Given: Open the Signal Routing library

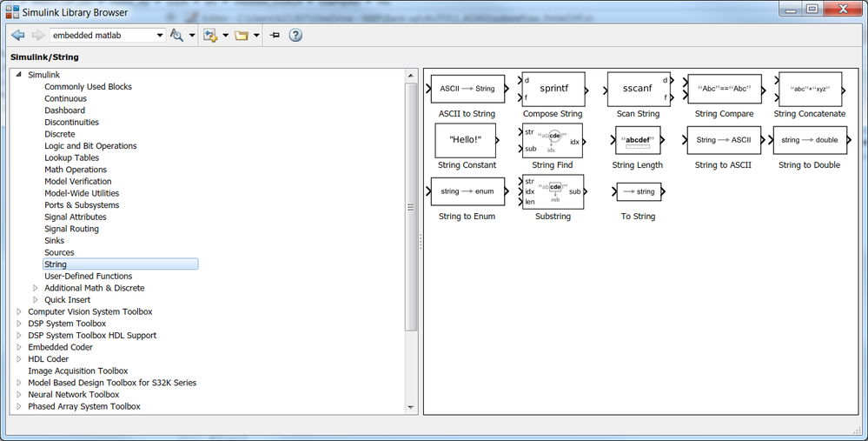Looking at the screenshot, I should click(71, 229).
